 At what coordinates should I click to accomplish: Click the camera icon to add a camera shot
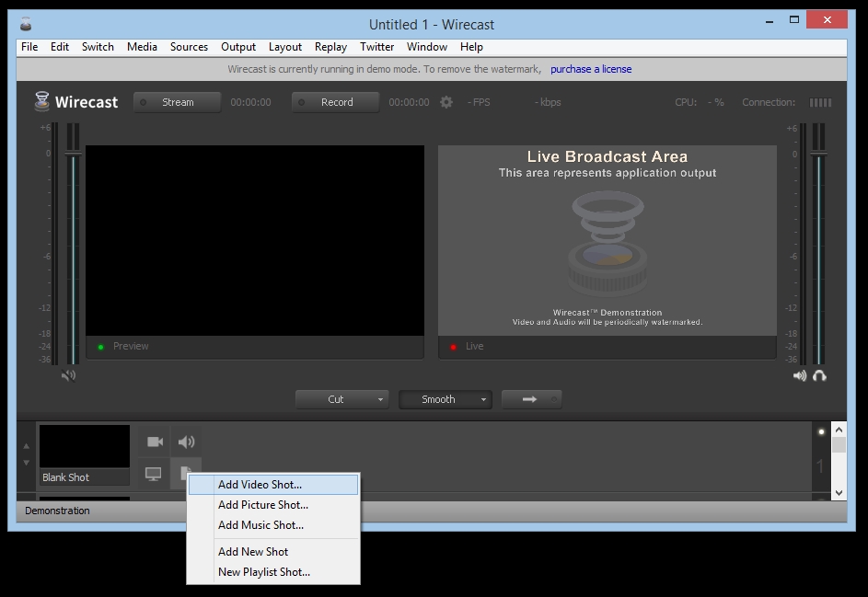155,442
